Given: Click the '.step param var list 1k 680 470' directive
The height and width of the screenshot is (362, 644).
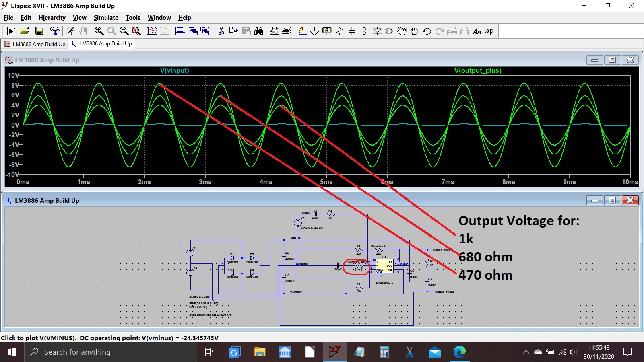Looking at the screenshot, I should click(x=210, y=315).
